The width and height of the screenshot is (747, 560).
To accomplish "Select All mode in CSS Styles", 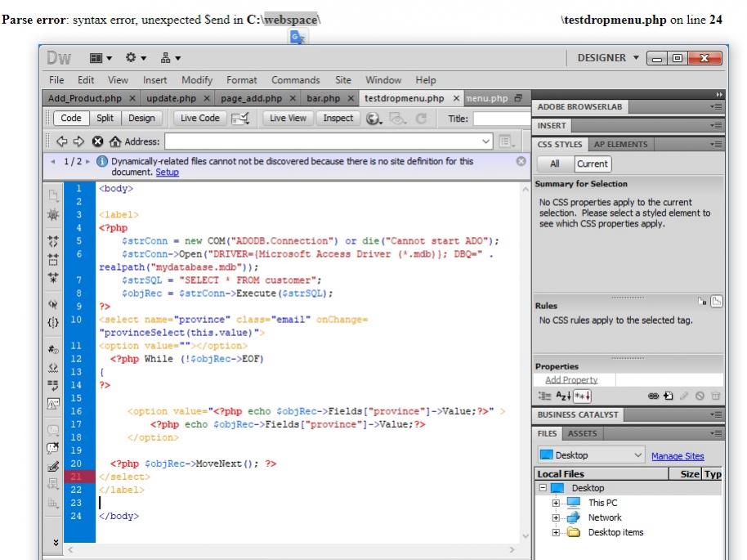I will point(555,164).
